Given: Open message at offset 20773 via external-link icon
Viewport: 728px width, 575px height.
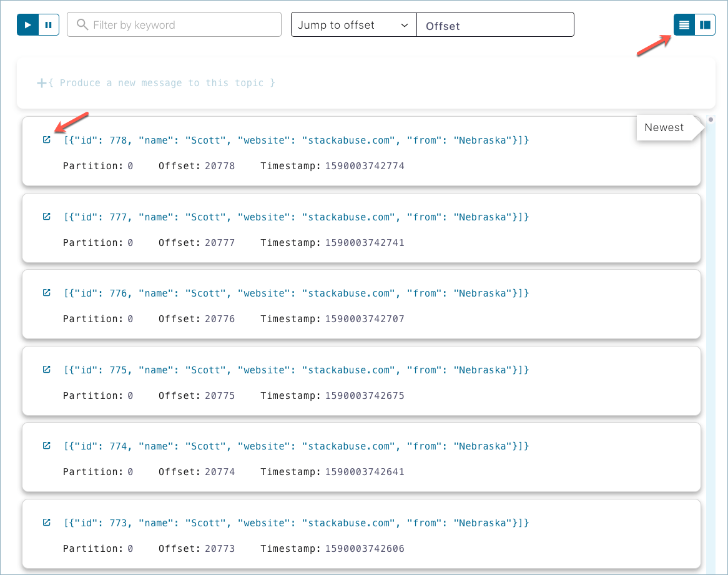Looking at the screenshot, I should (46, 523).
